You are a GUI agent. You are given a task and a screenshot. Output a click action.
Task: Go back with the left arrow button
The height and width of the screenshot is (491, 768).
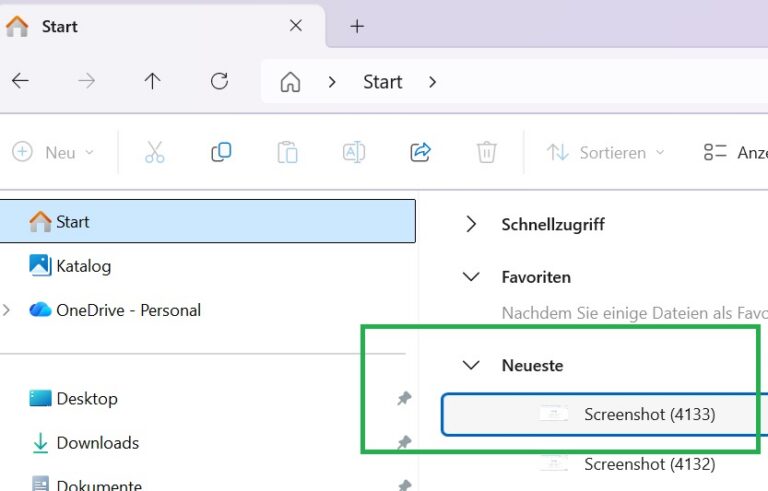(x=20, y=81)
